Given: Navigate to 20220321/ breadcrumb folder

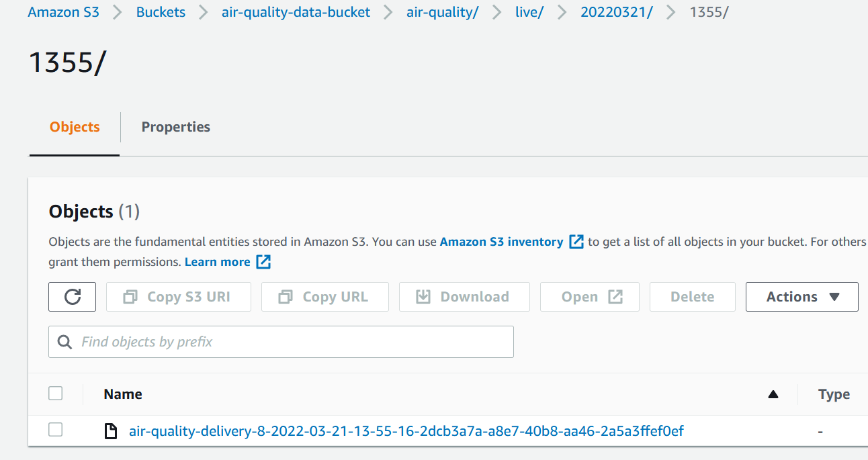Looking at the screenshot, I should point(617,12).
